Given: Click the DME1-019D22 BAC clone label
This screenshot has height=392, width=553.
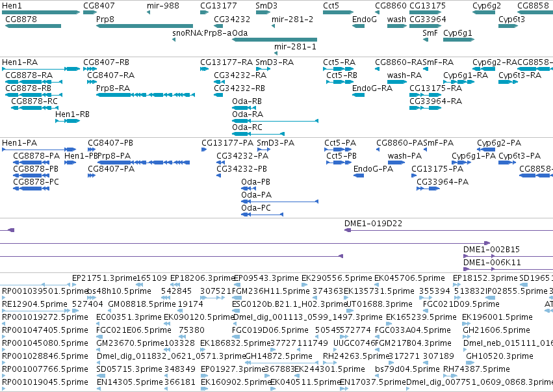Looking at the screenshot, I should tap(373, 224).
